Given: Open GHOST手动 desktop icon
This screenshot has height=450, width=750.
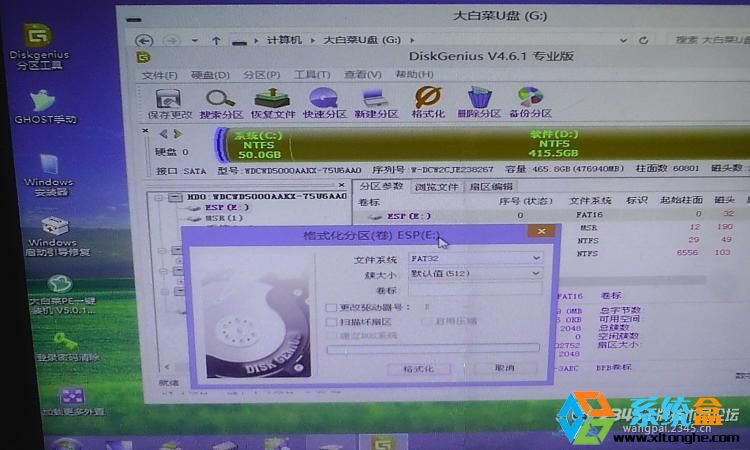Looking at the screenshot, I should [44, 107].
